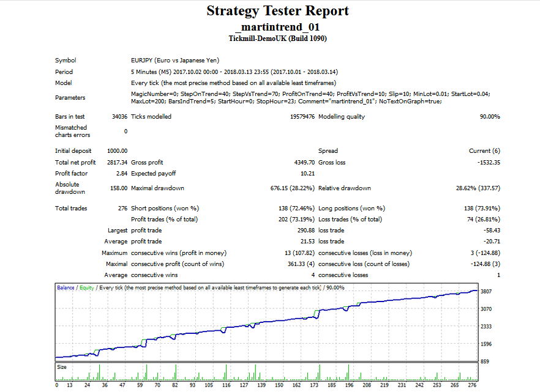Select the 361.33 (4) consecutive profit value
Screen dimensions: 540x392
pos(301,264)
